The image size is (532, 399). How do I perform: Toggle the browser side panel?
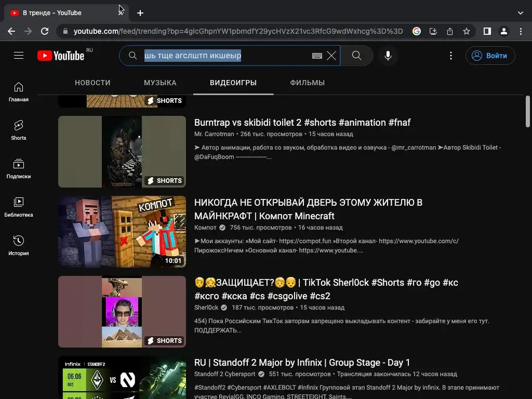coord(487,32)
